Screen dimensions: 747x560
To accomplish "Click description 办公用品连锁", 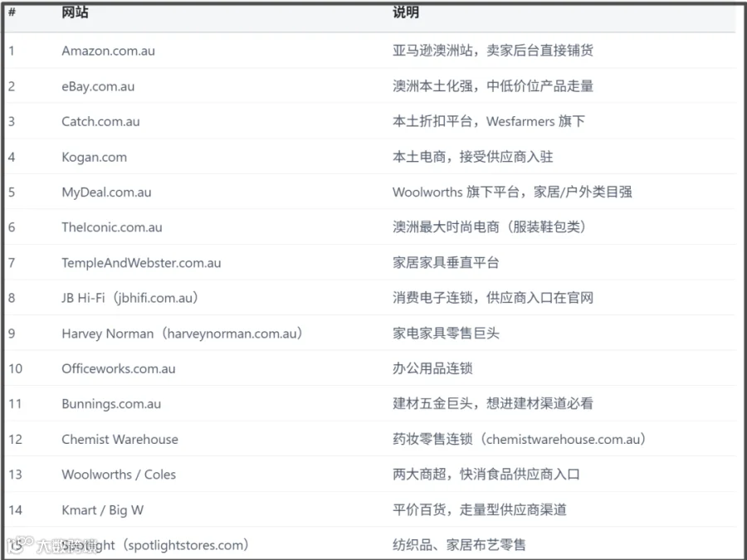I will [x=432, y=368].
